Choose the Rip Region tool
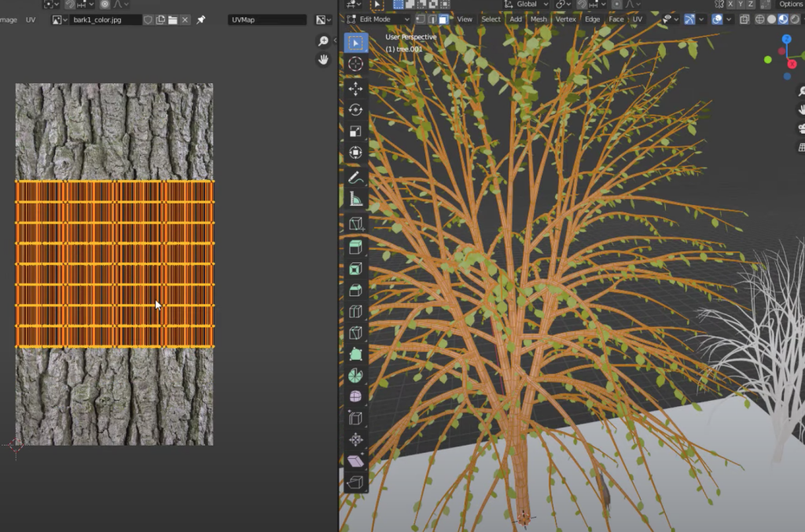Viewport: 805px width, 532px height. coord(355,482)
